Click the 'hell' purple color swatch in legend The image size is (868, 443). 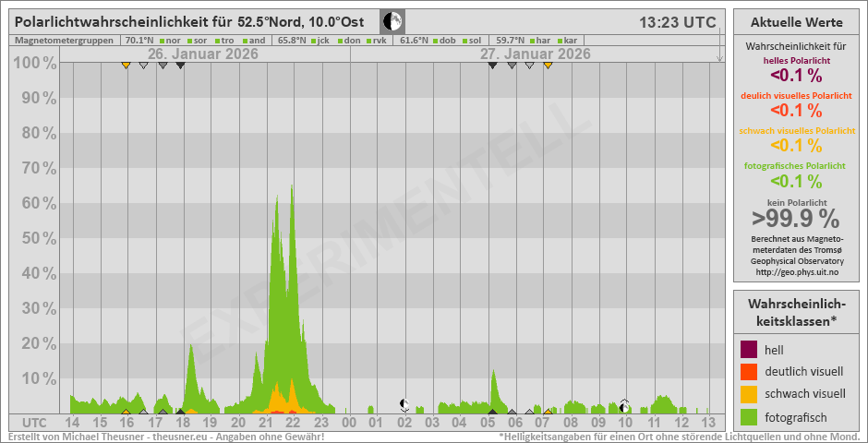749,350
